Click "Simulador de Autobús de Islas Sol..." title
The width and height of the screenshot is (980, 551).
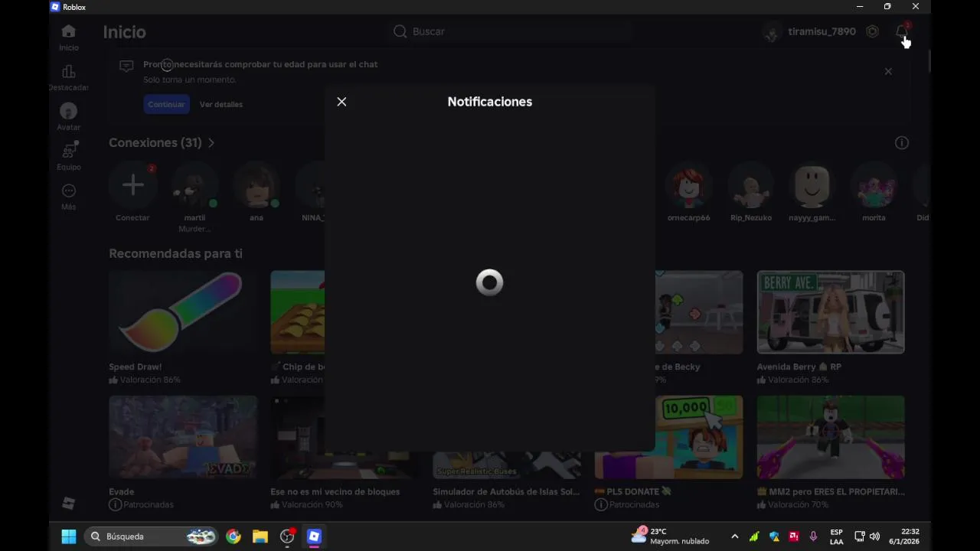(x=506, y=492)
